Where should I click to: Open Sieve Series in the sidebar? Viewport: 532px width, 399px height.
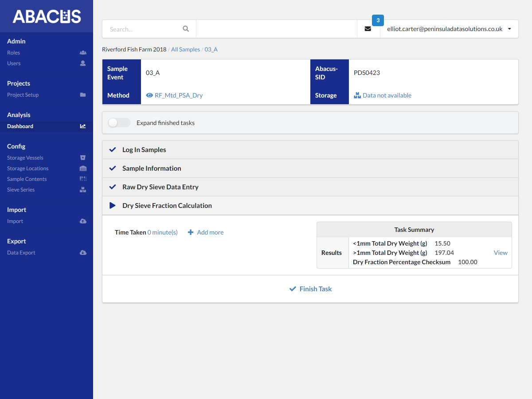pyautogui.click(x=47, y=190)
